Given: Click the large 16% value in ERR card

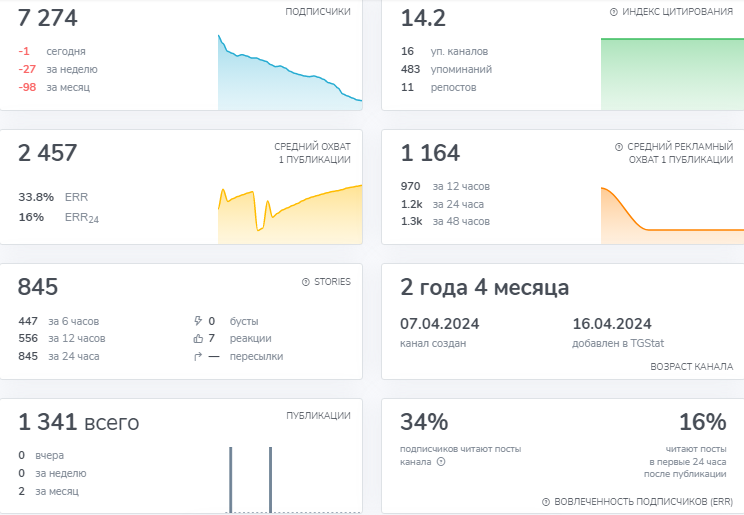Looking at the screenshot, I should click(x=702, y=422).
